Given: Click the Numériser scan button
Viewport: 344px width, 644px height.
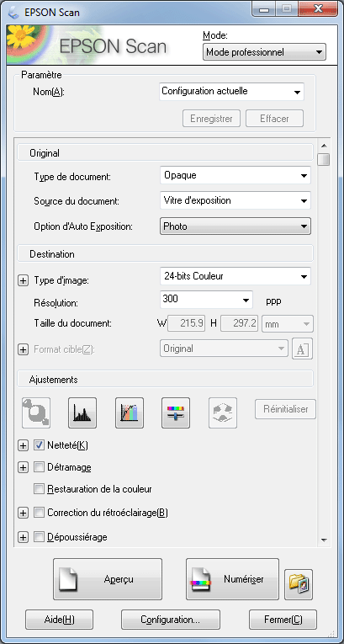Looking at the screenshot, I should click(232, 579).
